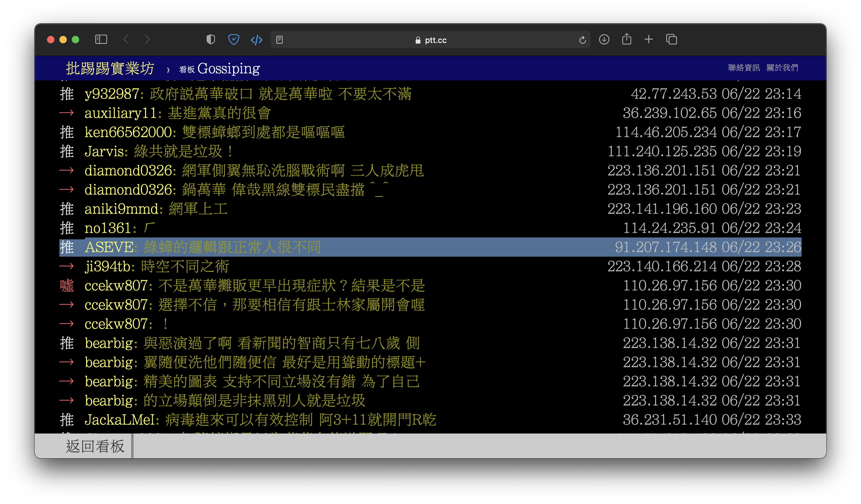Open a new tab with plus icon

(649, 40)
